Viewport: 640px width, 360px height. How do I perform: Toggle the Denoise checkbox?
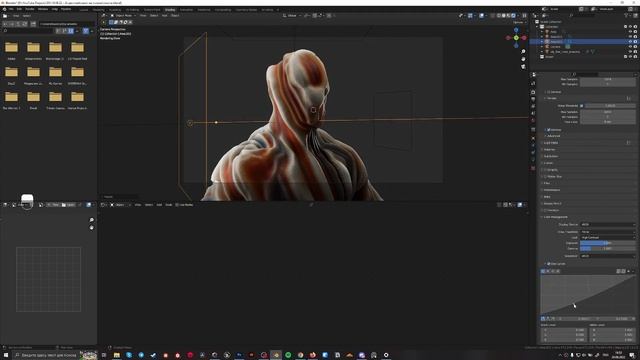coord(549,130)
